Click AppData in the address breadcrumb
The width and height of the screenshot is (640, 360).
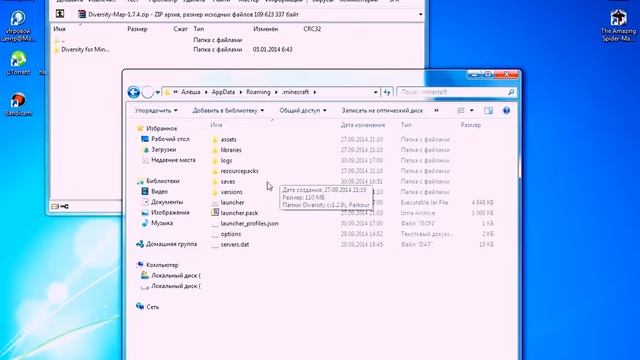[223, 92]
